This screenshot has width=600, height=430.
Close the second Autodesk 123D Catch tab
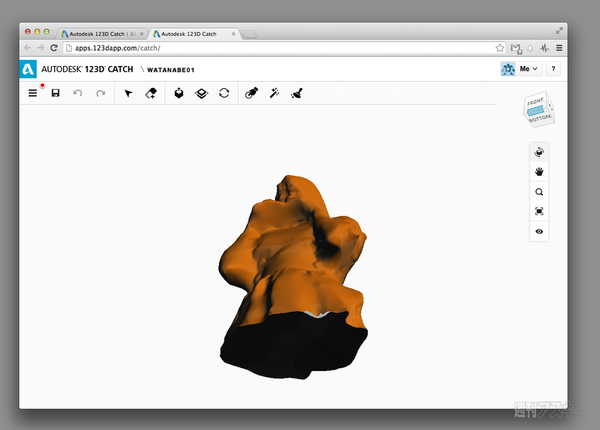pyautogui.click(x=233, y=34)
